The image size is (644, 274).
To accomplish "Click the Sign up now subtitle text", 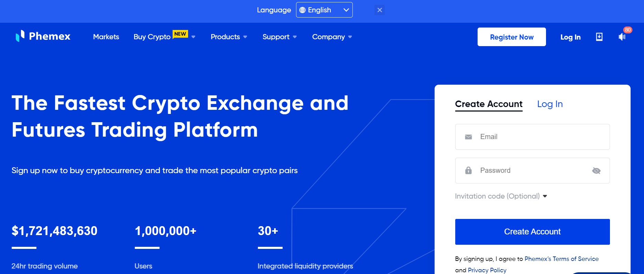I will tap(154, 170).
